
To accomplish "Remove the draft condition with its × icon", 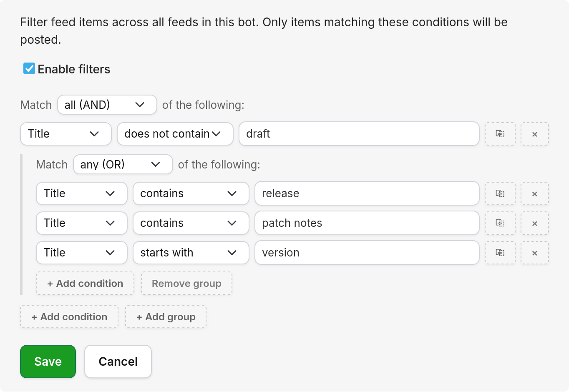I will [534, 134].
